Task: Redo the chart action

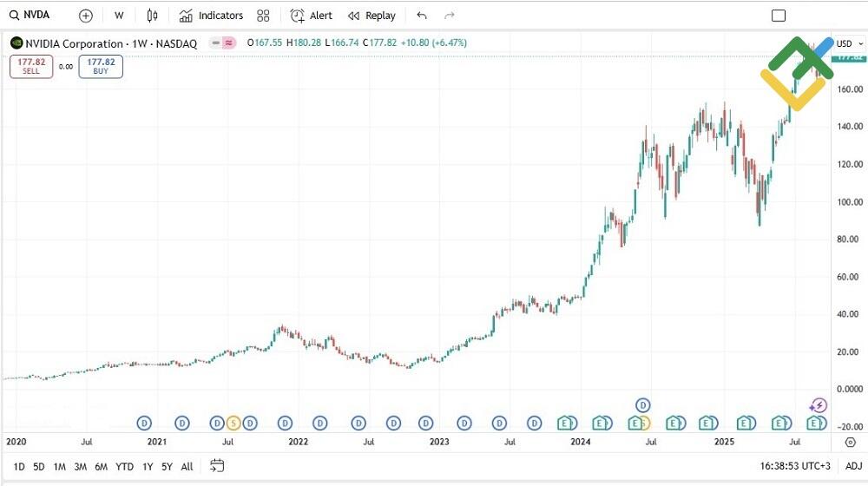Action: [x=449, y=16]
